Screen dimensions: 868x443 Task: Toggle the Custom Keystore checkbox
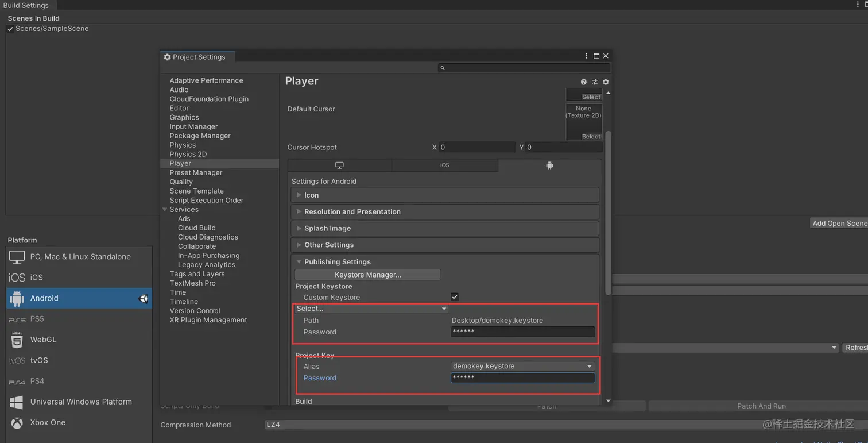(x=455, y=297)
